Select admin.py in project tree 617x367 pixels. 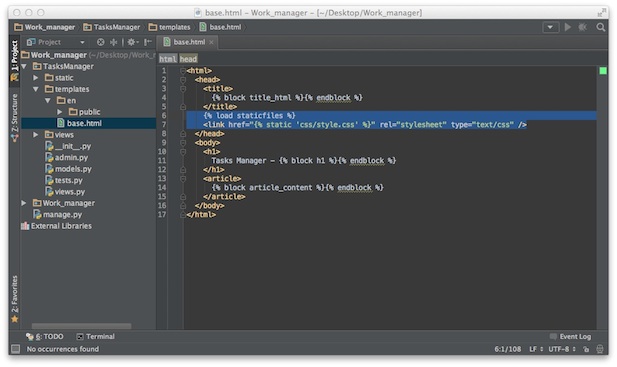click(67, 158)
